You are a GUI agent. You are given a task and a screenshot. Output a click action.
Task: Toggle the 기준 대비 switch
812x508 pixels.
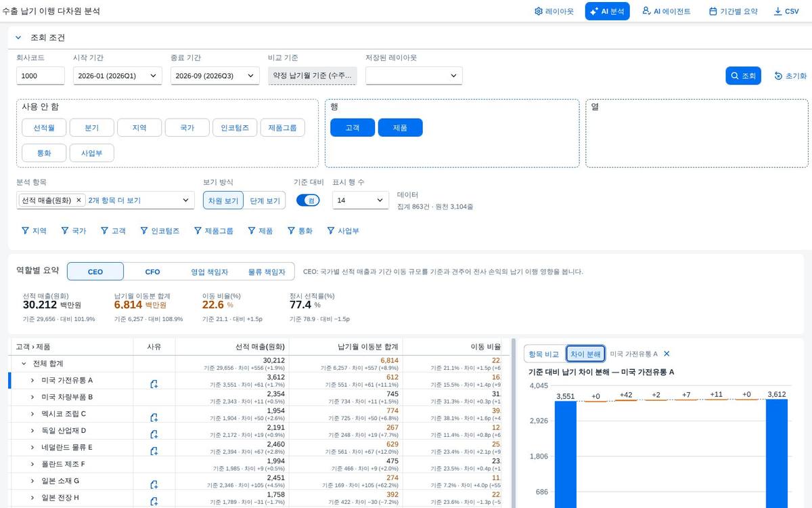coord(308,200)
